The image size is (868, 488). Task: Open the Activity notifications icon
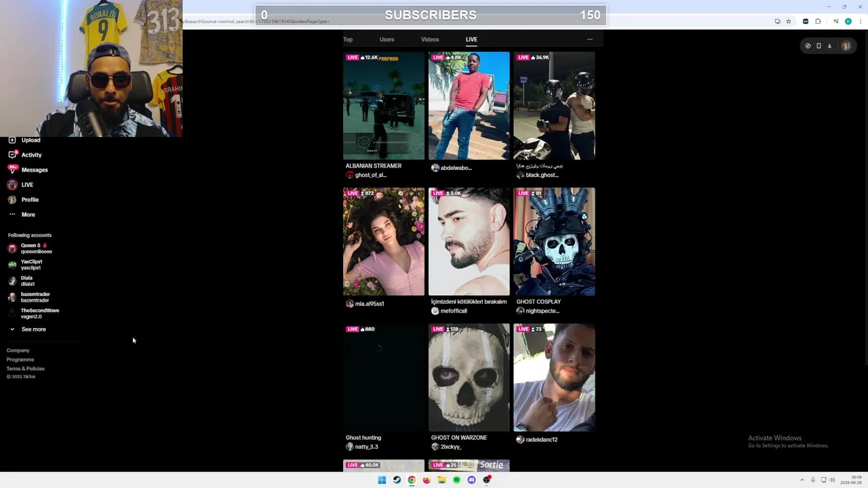point(12,155)
